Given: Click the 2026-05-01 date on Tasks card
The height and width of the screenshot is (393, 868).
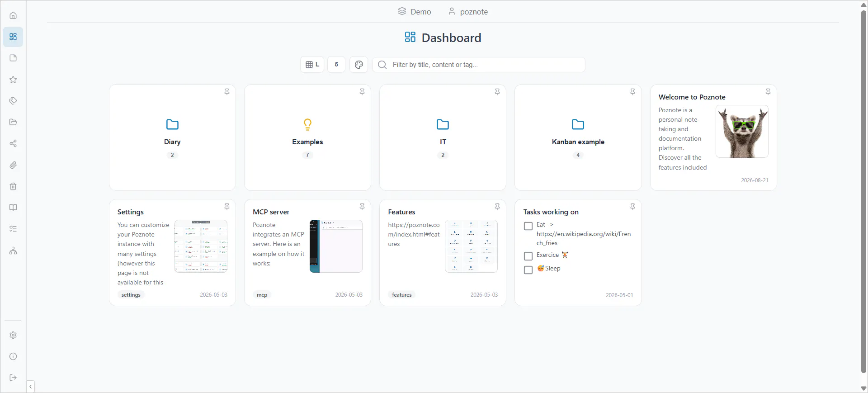Looking at the screenshot, I should [619, 295].
